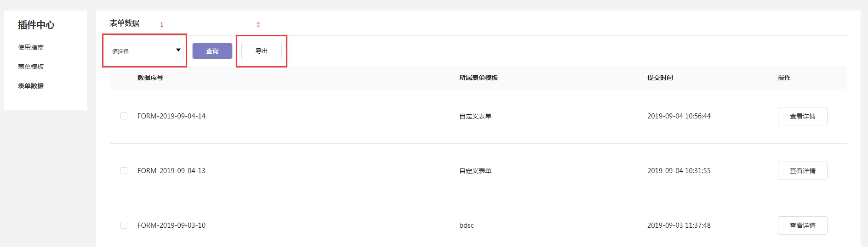The image size is (868, 247).
Task: Click the purple 查询 button
Action: (212, 51)
